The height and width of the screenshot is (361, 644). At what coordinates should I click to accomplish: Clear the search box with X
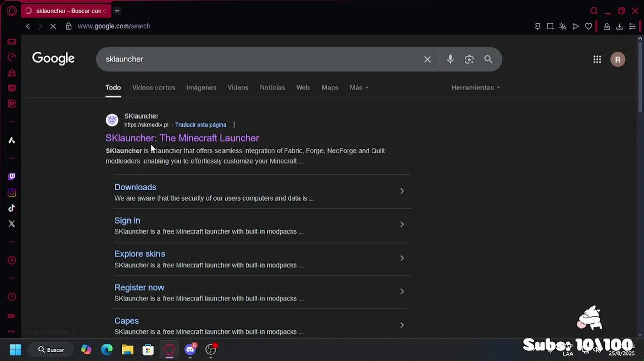(427, 59)
